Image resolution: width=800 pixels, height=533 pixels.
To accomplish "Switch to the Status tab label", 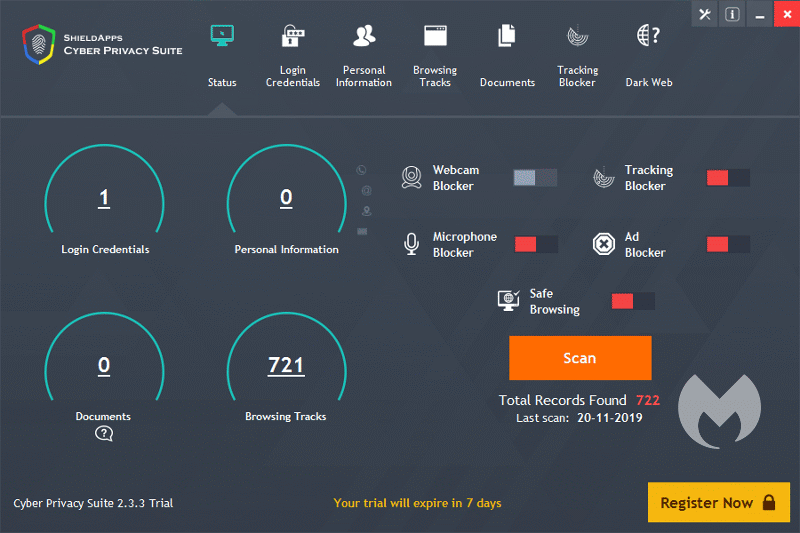I will [222, 82].
